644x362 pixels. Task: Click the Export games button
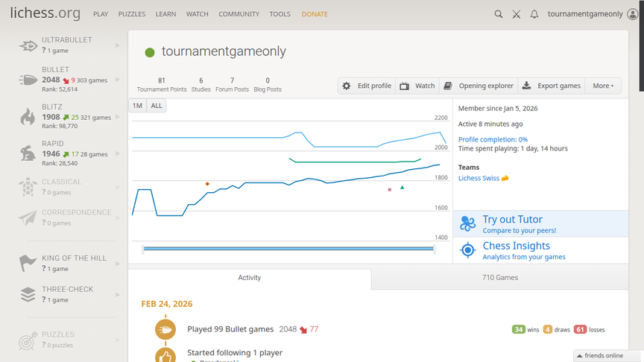click(x=552, y=86)
